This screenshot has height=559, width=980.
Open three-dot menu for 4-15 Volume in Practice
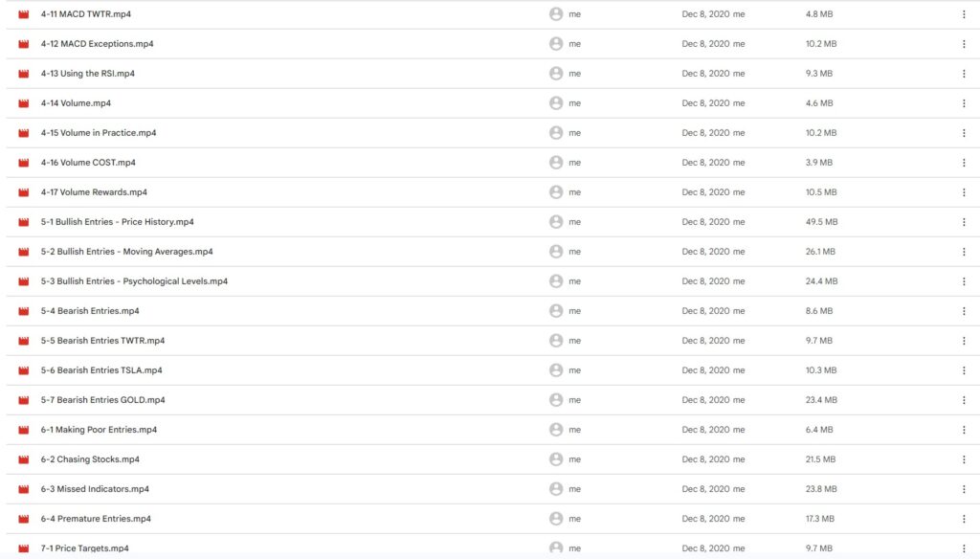(x=964, y=133)
